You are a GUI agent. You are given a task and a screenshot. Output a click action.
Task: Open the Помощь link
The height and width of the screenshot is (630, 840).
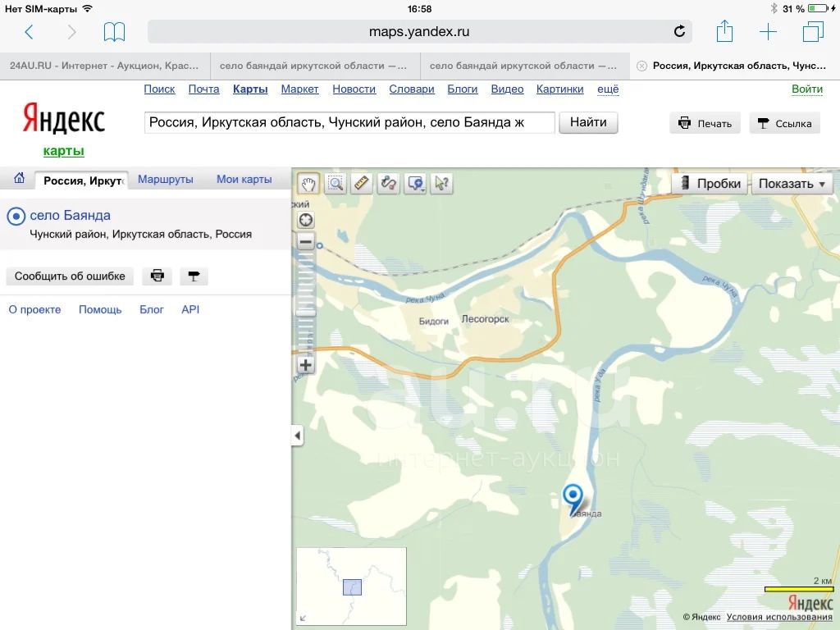pos(100,309)
